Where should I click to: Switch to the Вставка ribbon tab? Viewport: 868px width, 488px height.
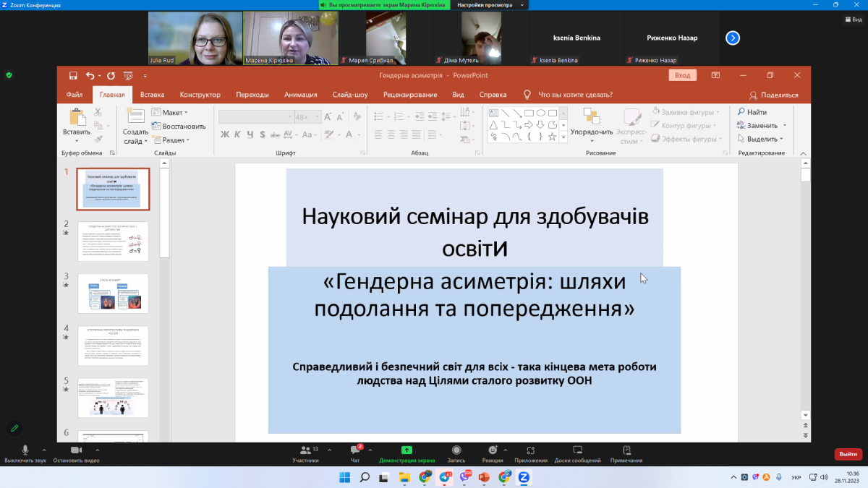152,94
